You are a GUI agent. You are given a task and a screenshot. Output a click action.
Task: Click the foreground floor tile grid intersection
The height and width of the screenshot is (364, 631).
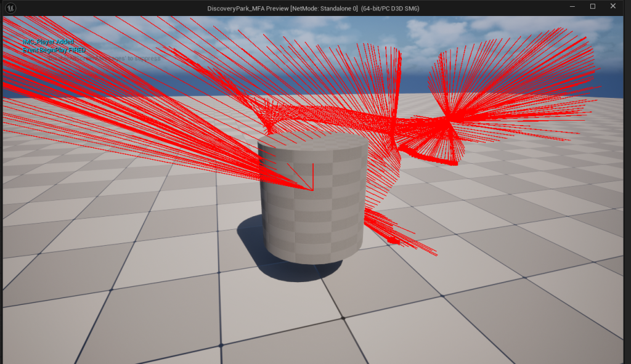pyautogui.click(x=343, y=318)
